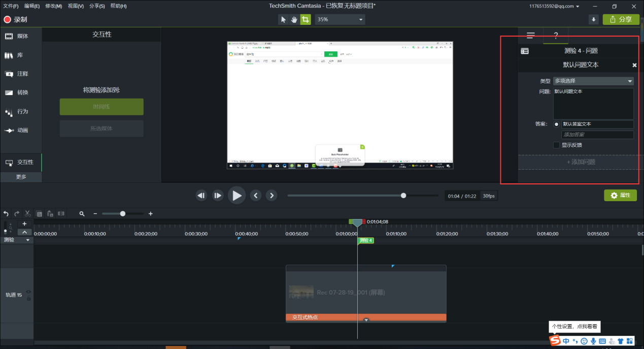Viewport: 644px width, 349px height.
Task: Toggle visibility eye on 轨道 15
Action: (28, 292)
